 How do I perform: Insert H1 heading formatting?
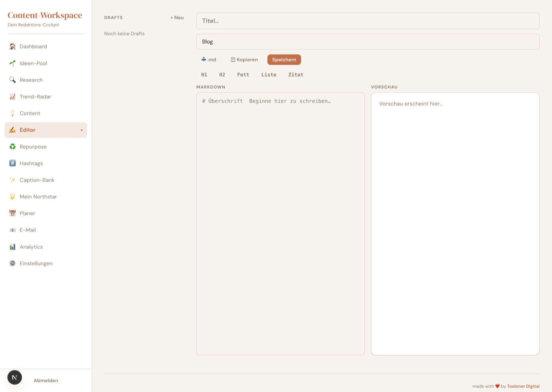click(204, 74)
